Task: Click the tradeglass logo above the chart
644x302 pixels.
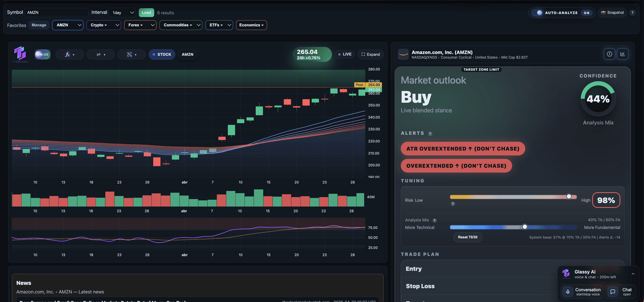Action: pyautogui.click(x=20, y=54)
